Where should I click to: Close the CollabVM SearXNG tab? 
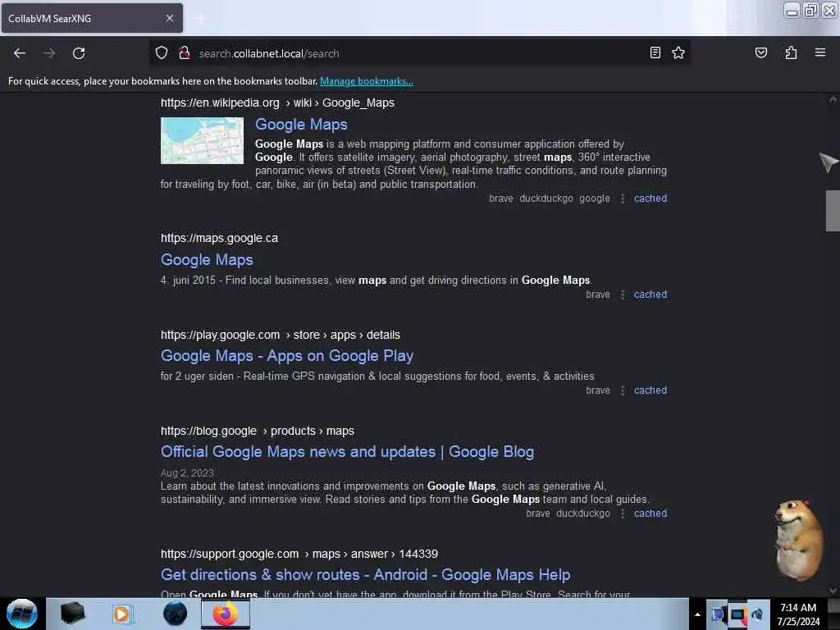click(170, 18)
